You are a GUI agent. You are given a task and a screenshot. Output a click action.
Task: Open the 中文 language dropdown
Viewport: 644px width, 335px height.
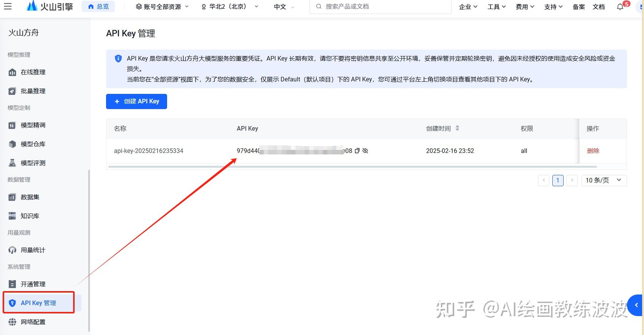(x=284, y=6)
